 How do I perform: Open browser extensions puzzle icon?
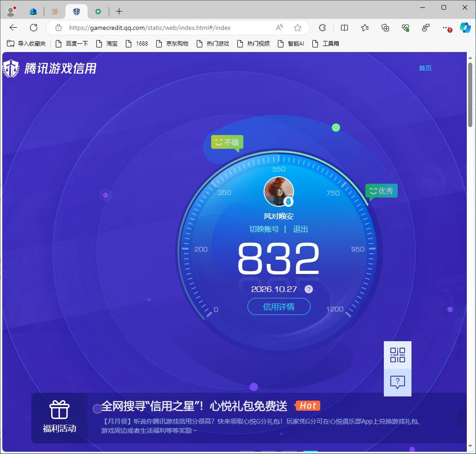323,28
